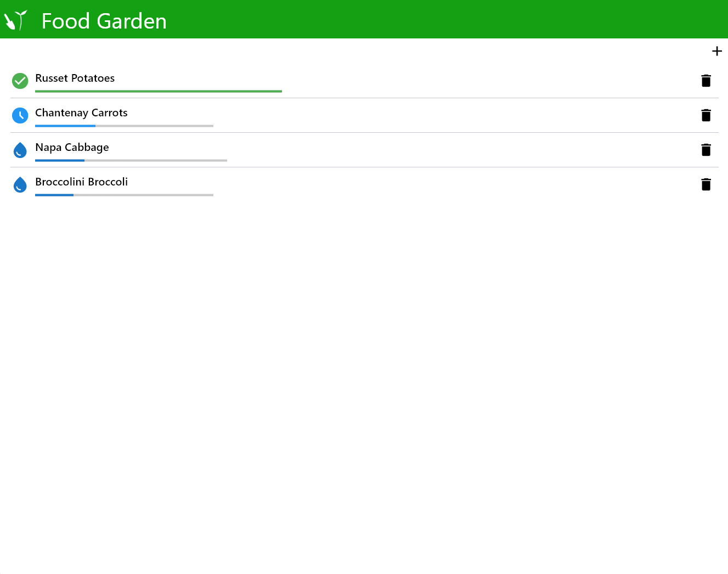Click the Napa Cabbage progress bar

(x=131, y=160)
